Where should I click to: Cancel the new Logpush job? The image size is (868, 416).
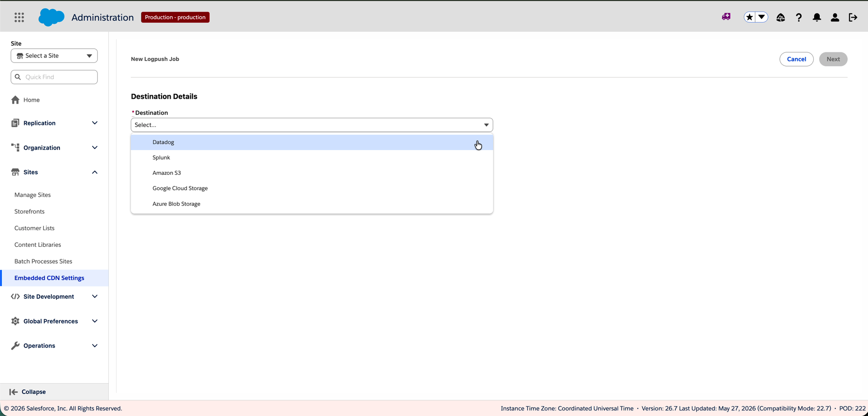797,59
